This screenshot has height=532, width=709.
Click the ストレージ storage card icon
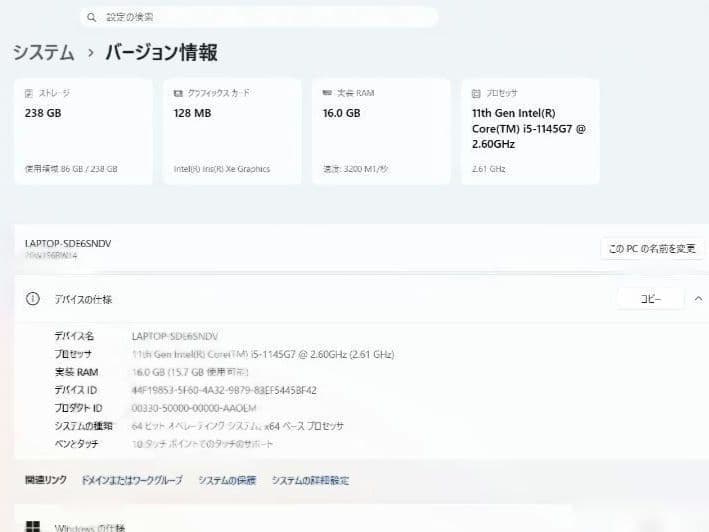click(28, 93)
